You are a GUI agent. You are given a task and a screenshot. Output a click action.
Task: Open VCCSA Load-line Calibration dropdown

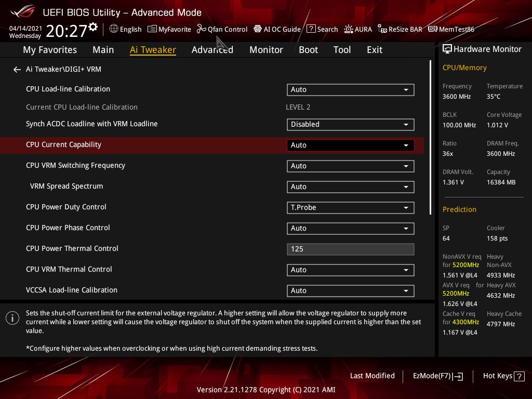pyautogui.click(x=351, y=291)
